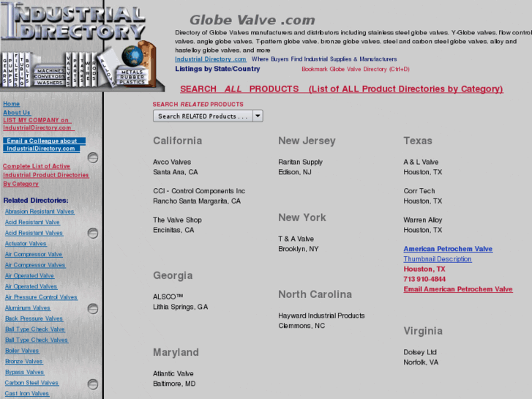Open Complete List of Active Industrial Product Directories
The image size is (532, 399).
(x=46, y=175)
